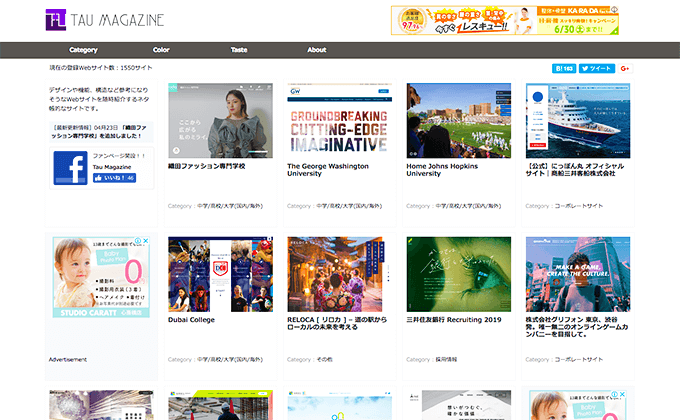Viewport: 680px width, 420px height.
Task: Click the Twitter tweet button
Action: (x=597, y=69)
